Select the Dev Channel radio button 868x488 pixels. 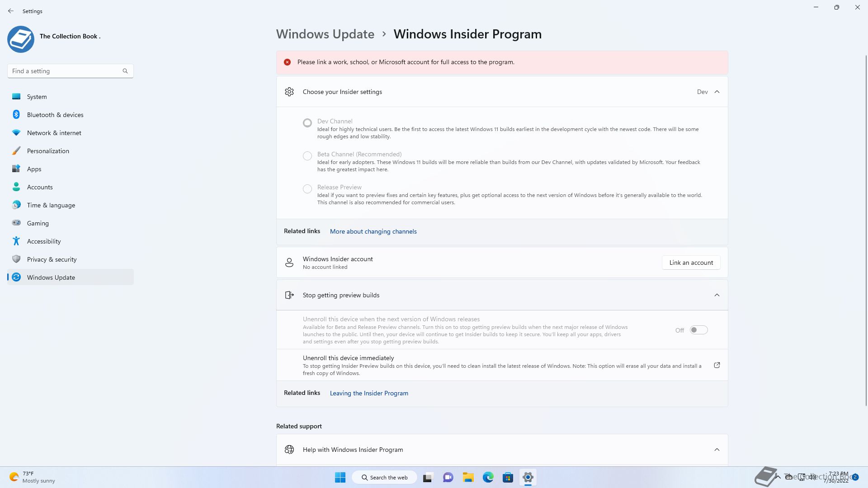tap(307, 123)
